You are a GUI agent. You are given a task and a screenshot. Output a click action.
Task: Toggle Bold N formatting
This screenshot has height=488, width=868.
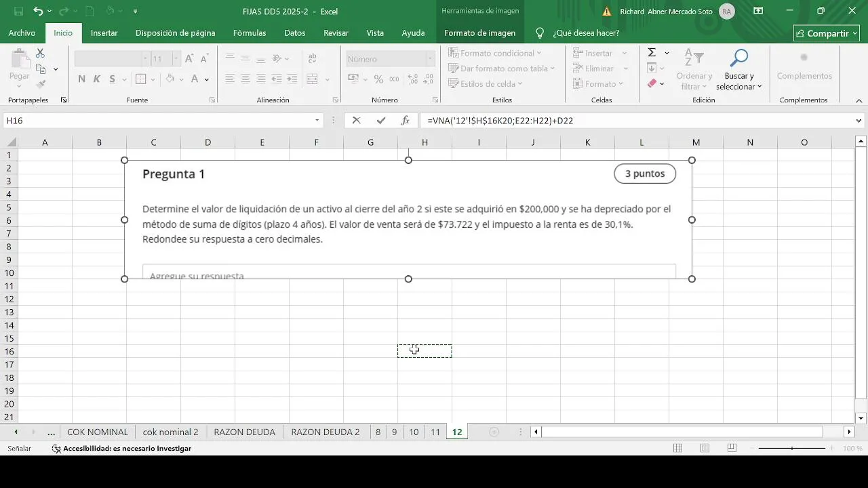pyautogui.click(x=81, y=79)
